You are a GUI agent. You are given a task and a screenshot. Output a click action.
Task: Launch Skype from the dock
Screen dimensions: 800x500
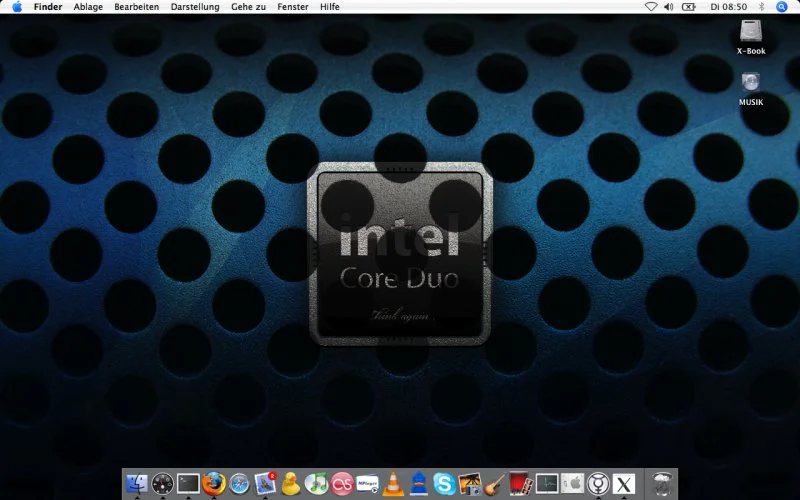pyautogui.click(x=444, y=484)
